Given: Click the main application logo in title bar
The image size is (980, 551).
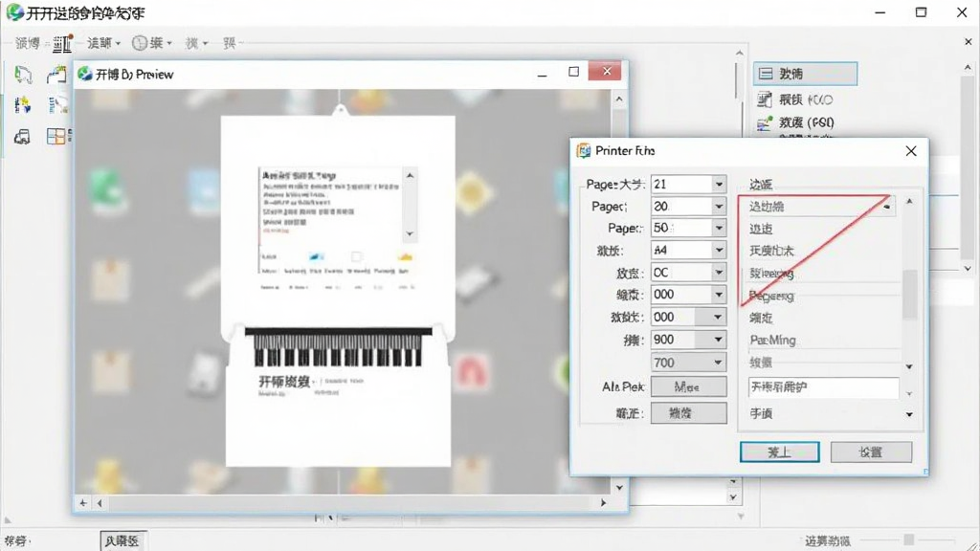Looking at the screenshot, I should point(14,11).
